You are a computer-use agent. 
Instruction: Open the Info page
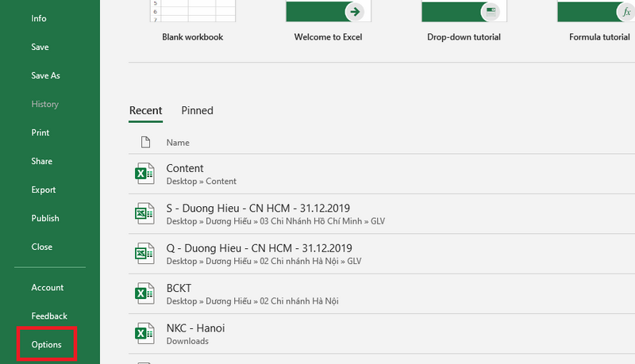coord(39,18)
